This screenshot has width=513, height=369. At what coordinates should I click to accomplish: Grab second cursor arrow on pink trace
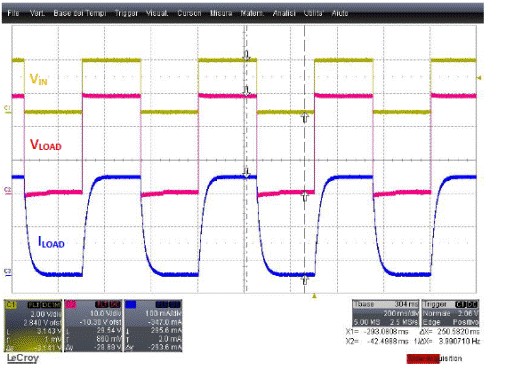(x=305, y=197)
